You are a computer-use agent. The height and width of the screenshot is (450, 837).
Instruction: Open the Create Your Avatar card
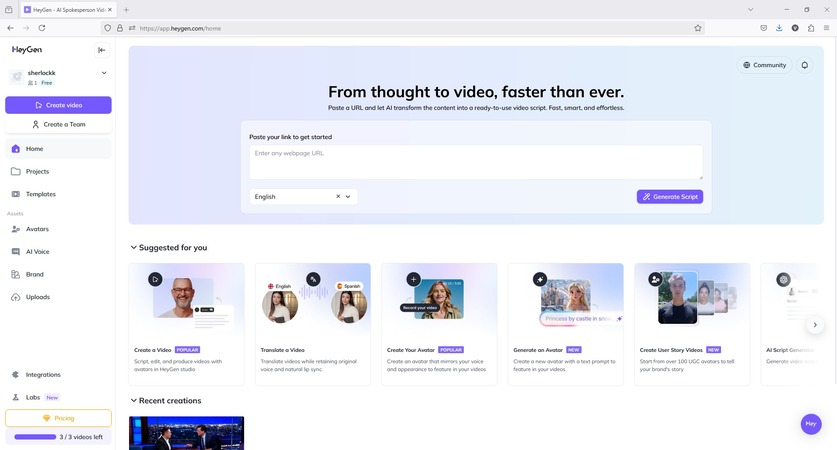(x=439, y=324)
